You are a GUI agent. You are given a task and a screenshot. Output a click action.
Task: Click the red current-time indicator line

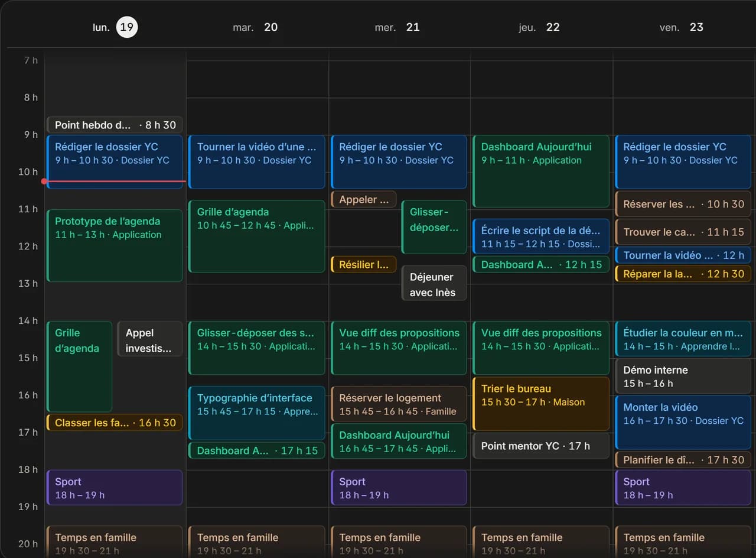(x=115, y=181)
